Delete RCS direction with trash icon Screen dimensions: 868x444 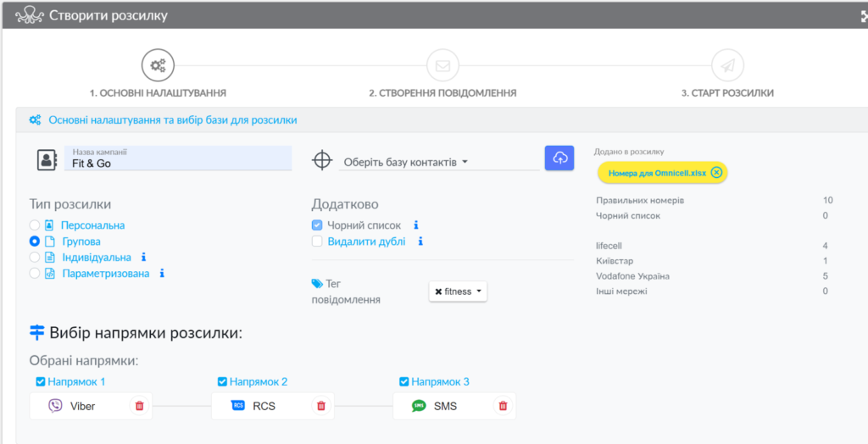click(x=320, y=406)
